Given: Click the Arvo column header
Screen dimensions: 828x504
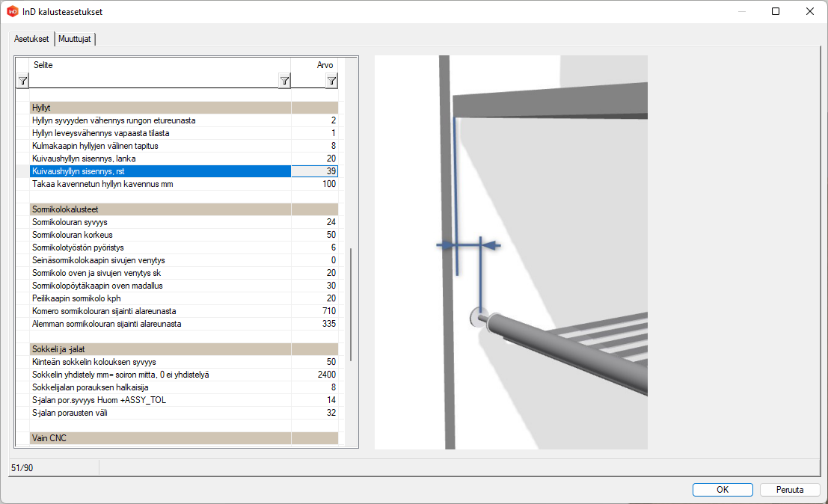Looking at the screenshot, I should 315,65.
